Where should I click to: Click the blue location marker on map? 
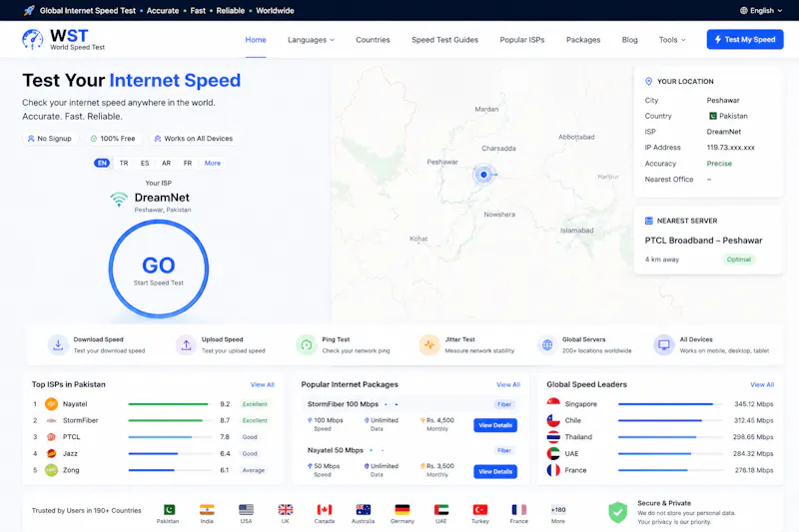coord(483,175)
